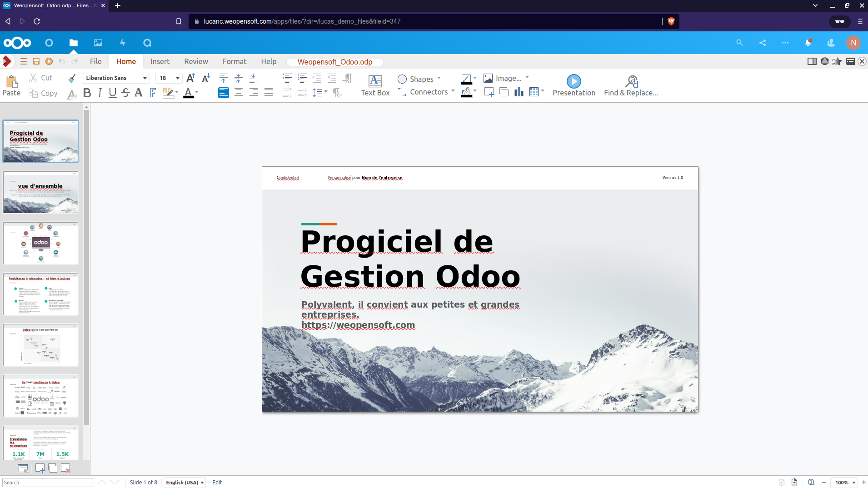Open custom animation panel

coord(837,61)
